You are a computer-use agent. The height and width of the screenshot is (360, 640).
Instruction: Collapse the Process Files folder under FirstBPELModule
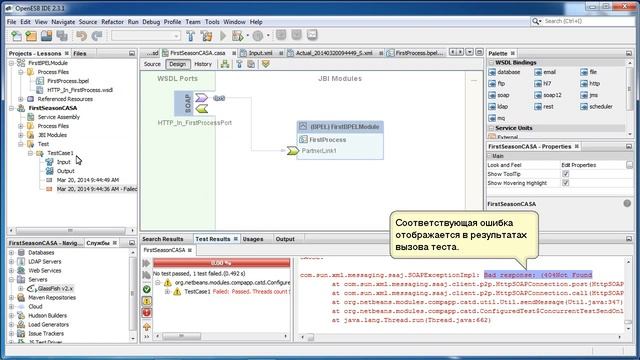click(21, 72)
